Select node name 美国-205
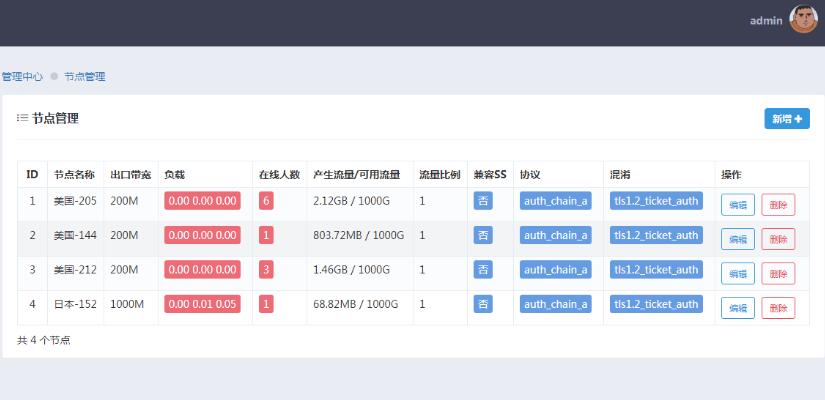This screenshot has width=825, height=400. (75, 201)
